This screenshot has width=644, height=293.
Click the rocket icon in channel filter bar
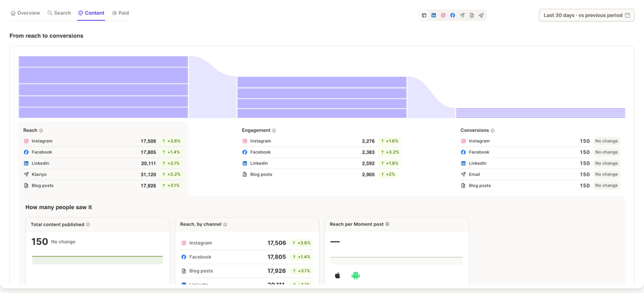(481, 15)
